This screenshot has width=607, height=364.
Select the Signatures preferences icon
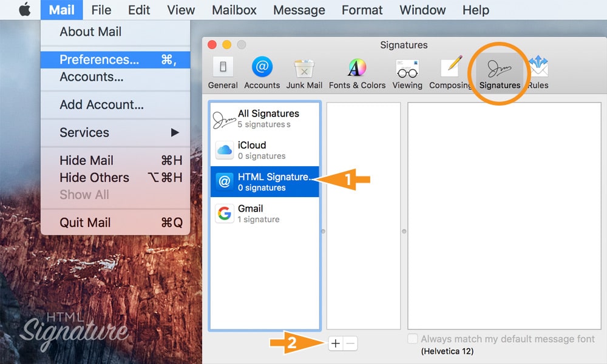[x=500, y=73]
